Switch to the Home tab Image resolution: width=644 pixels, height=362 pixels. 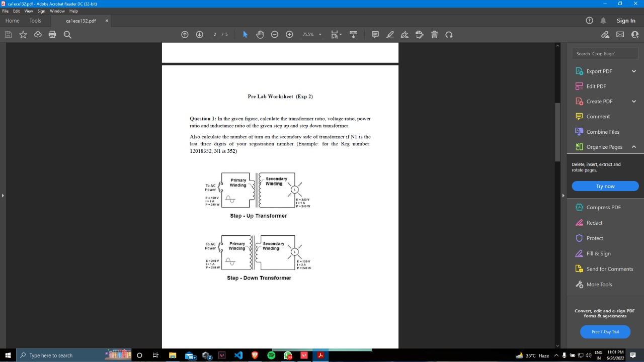click(12, 21)
